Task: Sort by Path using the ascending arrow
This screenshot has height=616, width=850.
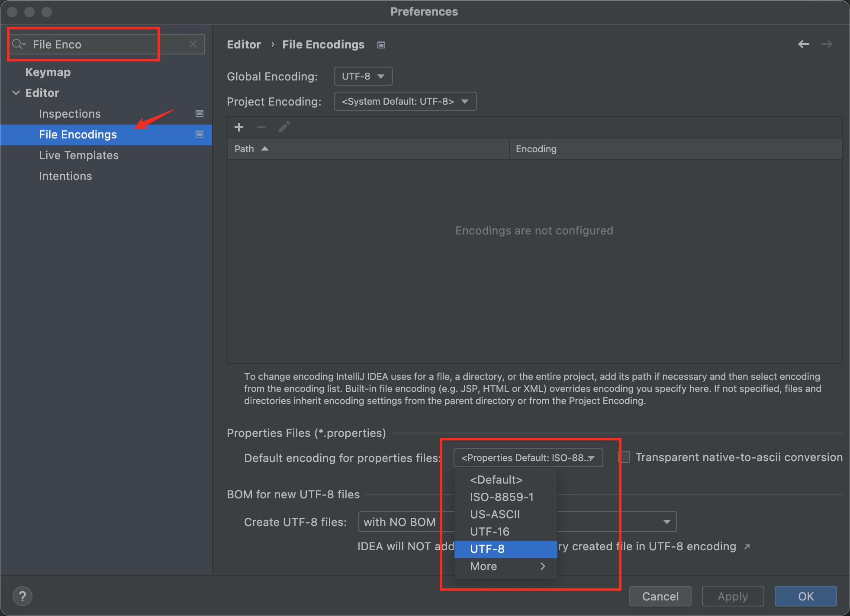Action: pos(265,149)
